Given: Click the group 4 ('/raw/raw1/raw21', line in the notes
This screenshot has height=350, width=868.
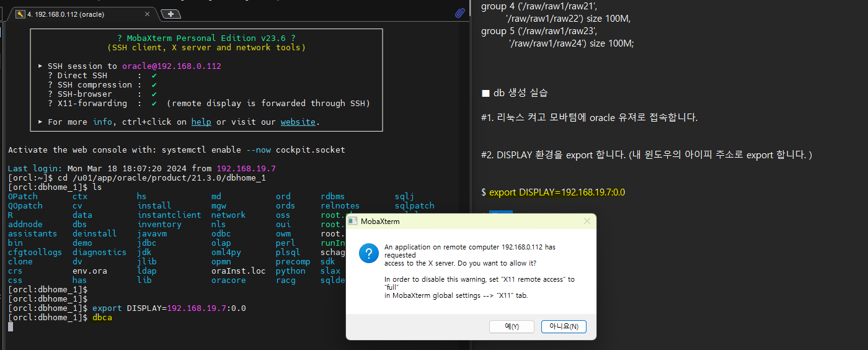Looking at the screenshot, I should point(539,7).
